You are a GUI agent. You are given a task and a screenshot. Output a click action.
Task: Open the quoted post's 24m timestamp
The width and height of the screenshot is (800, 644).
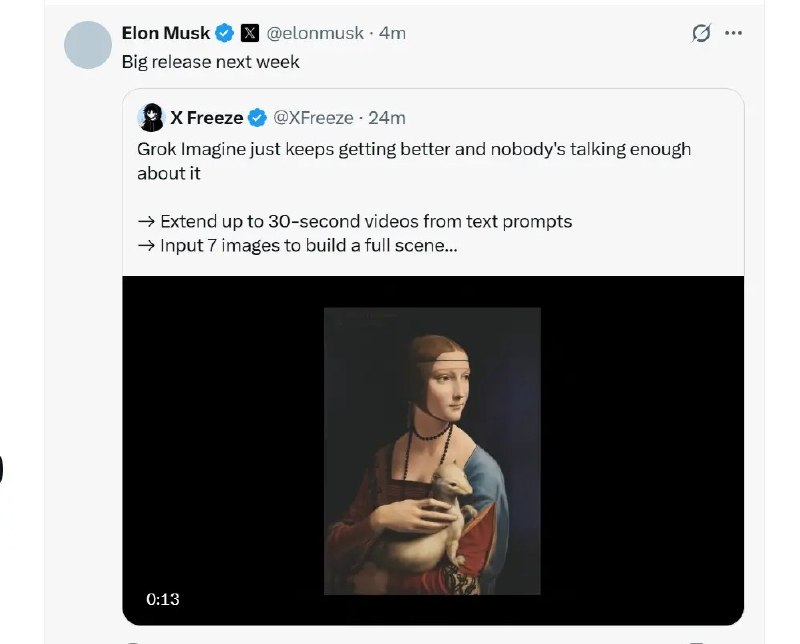point(387,118)
